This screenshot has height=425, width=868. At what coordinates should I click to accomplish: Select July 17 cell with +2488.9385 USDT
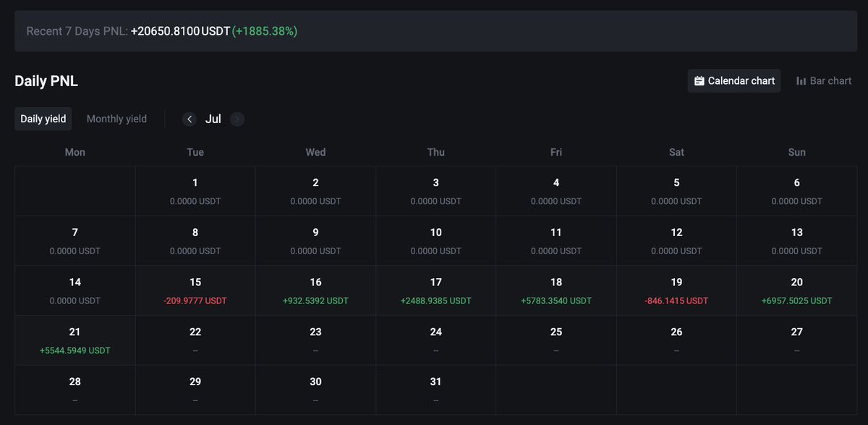[436, 290]
